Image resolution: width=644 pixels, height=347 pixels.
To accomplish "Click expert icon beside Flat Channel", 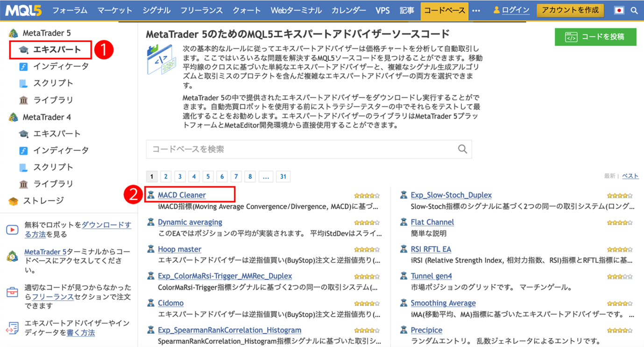I will coord(403,222).
